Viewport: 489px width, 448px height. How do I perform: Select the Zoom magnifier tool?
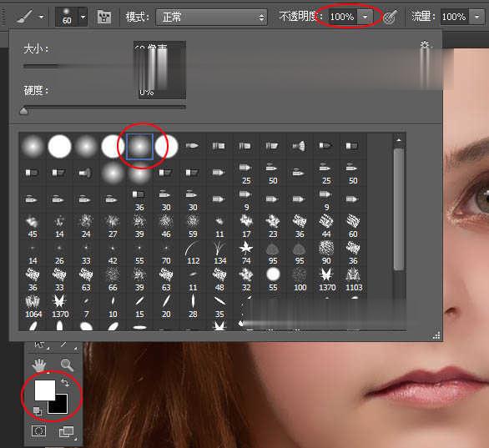(x=67, y=365)
